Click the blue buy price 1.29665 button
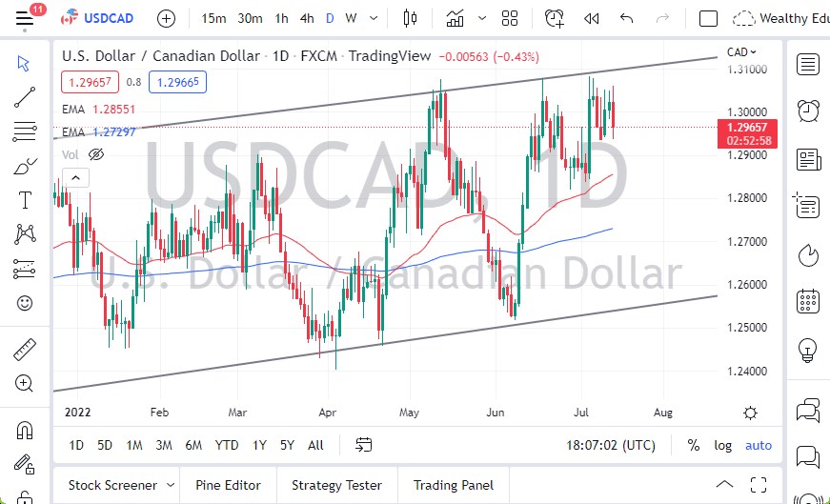Viewport: 830px width, 504px height. click(177, 82)
